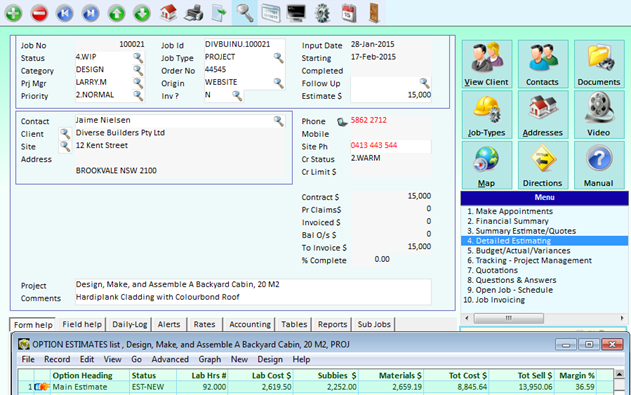Open File menu in Option Estimates window
The width and height of the screenshot is (631, 395).
click(28, 359)
